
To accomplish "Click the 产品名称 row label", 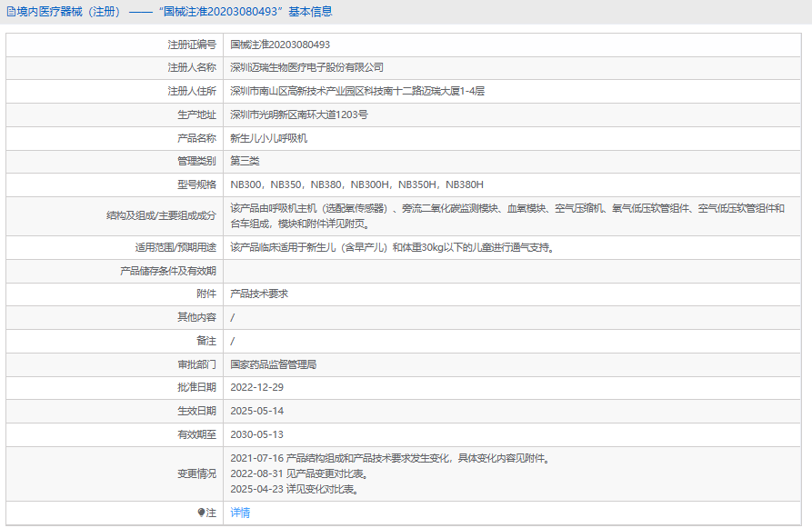I will pos(196,138).
